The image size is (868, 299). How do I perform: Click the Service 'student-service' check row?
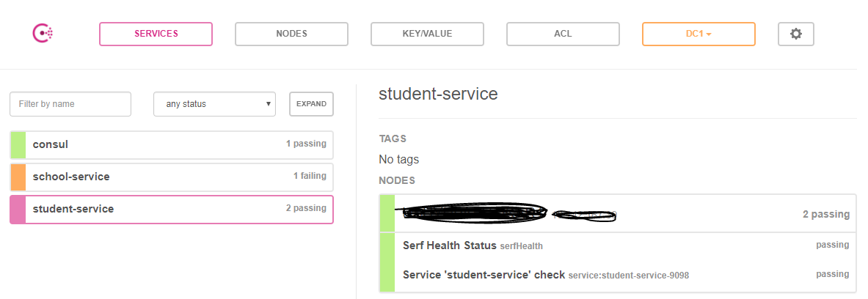click(484, 275)
